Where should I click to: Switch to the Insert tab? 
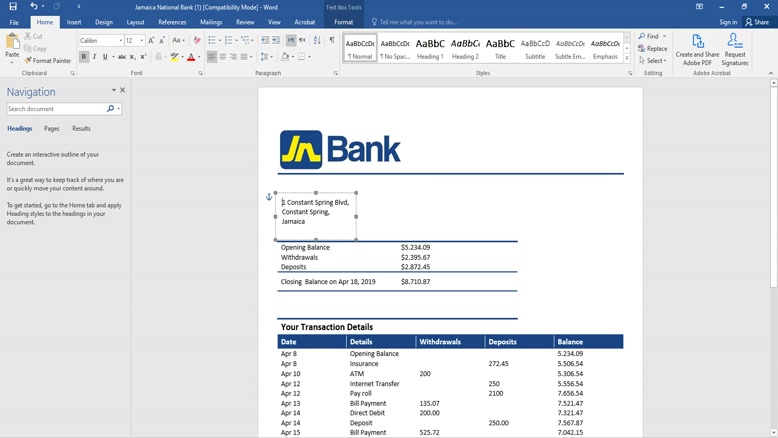click(x=74, y=22)
